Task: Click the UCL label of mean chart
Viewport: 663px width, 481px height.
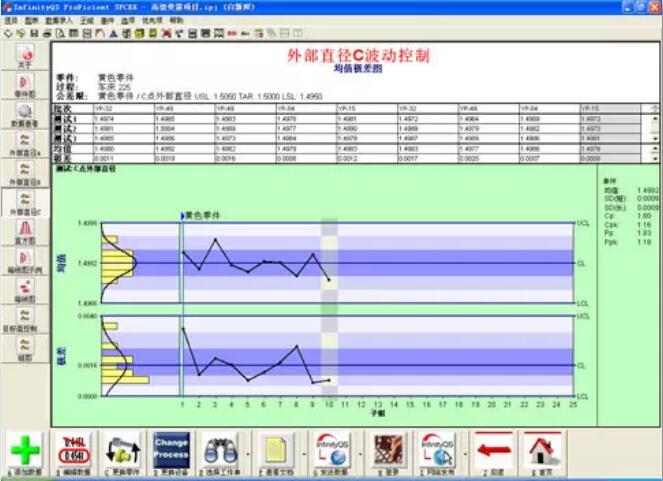Action: 583,223
